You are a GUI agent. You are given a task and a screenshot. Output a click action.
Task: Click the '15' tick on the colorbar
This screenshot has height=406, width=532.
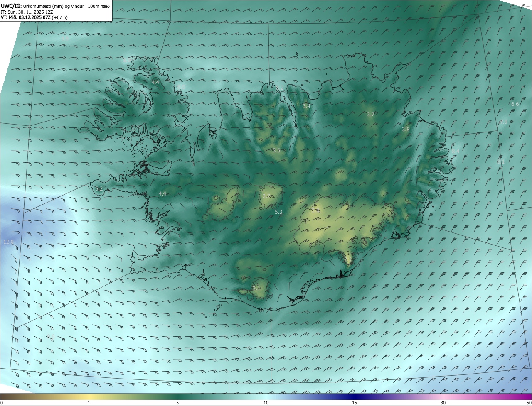click(x=355, y=403)
